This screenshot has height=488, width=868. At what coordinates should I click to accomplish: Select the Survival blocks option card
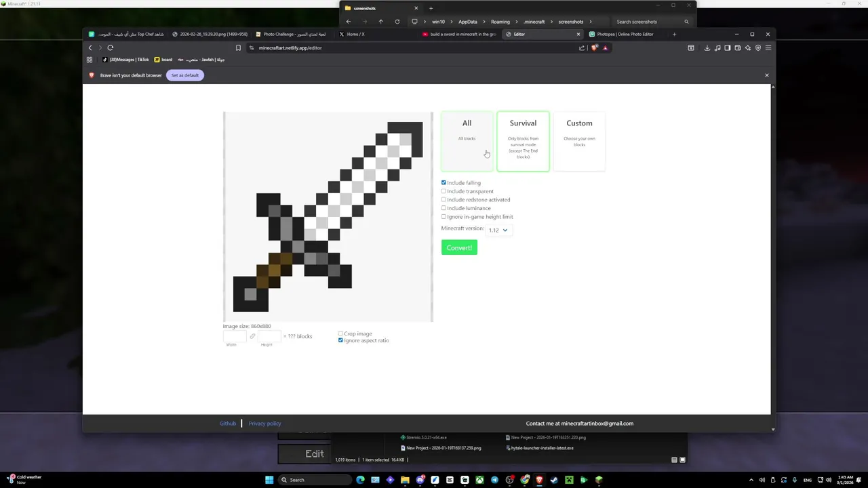(x=523, y=141)
